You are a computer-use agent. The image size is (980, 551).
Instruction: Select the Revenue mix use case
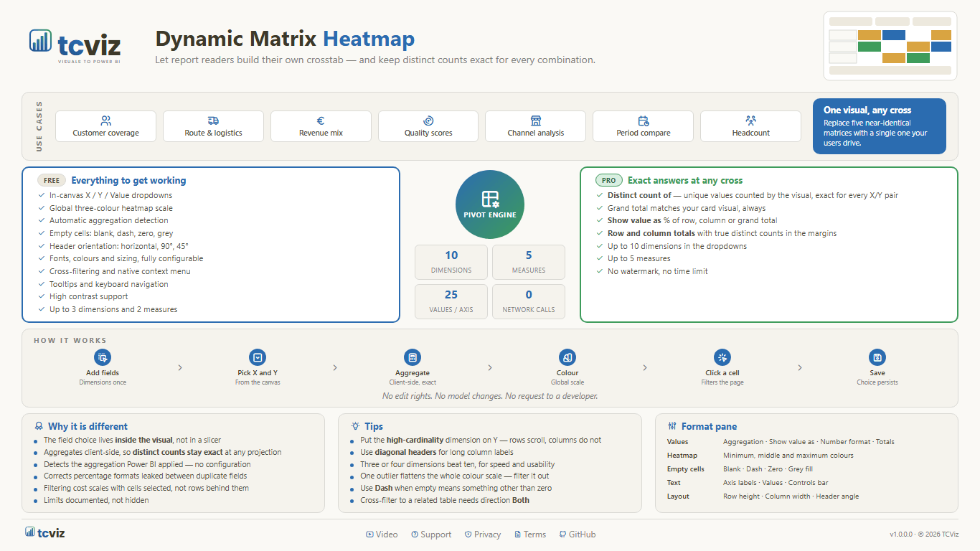[x=321, y=126]
